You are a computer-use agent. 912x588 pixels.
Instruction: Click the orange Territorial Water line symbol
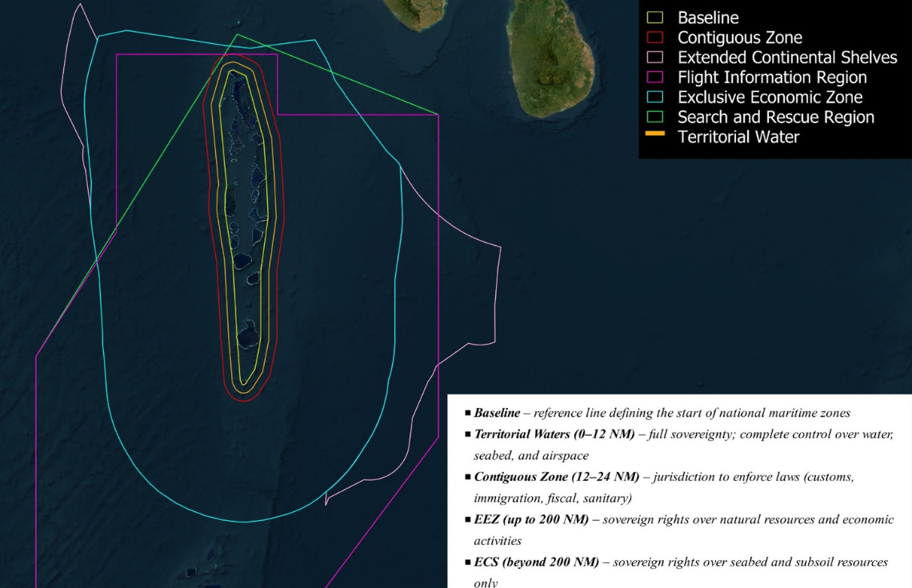pos(654,134)
